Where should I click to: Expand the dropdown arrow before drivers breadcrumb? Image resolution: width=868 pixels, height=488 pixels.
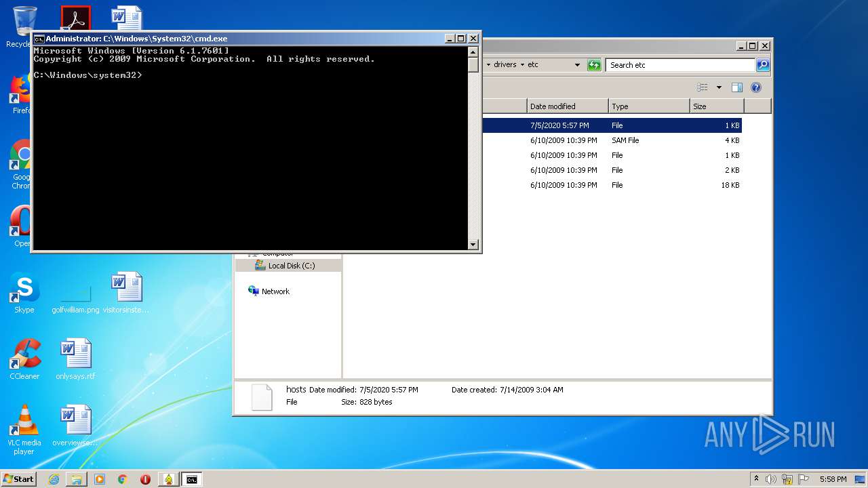tap(488, 65)
